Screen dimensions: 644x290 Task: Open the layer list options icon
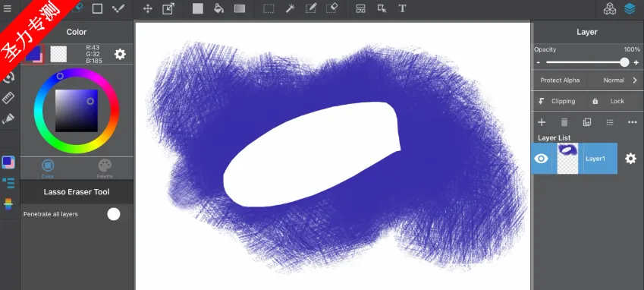pyautogui.click(x=610, y=122)
